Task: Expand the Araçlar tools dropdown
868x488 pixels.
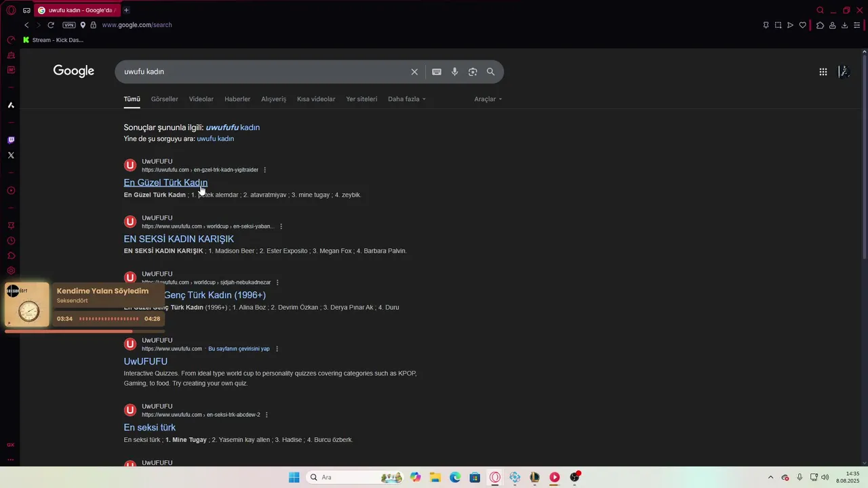Action: coord(488,99)
